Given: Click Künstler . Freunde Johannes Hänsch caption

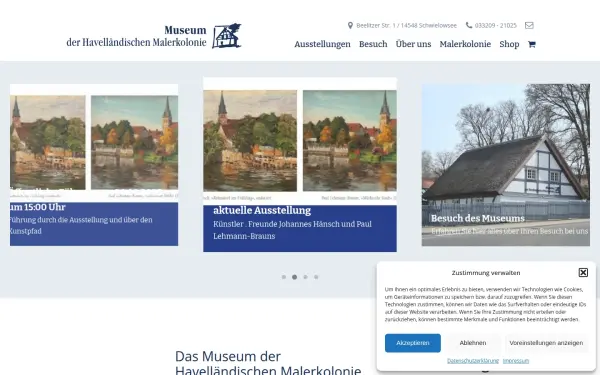Looking at the screenshot, I should click(x=292, y=230).
